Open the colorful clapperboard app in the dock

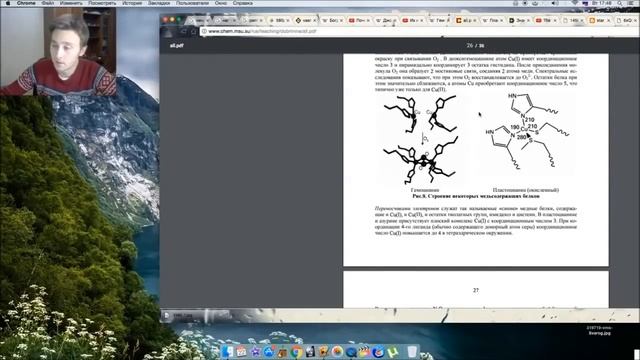point(365,351)
